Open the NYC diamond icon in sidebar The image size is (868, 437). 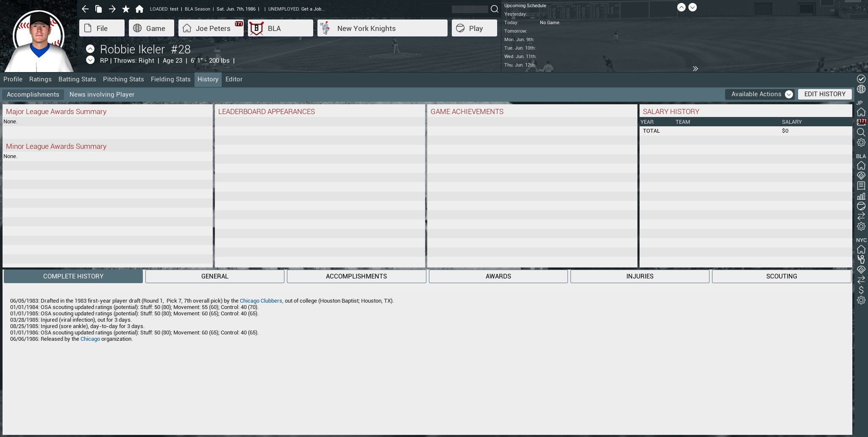[x=861, y=270]
